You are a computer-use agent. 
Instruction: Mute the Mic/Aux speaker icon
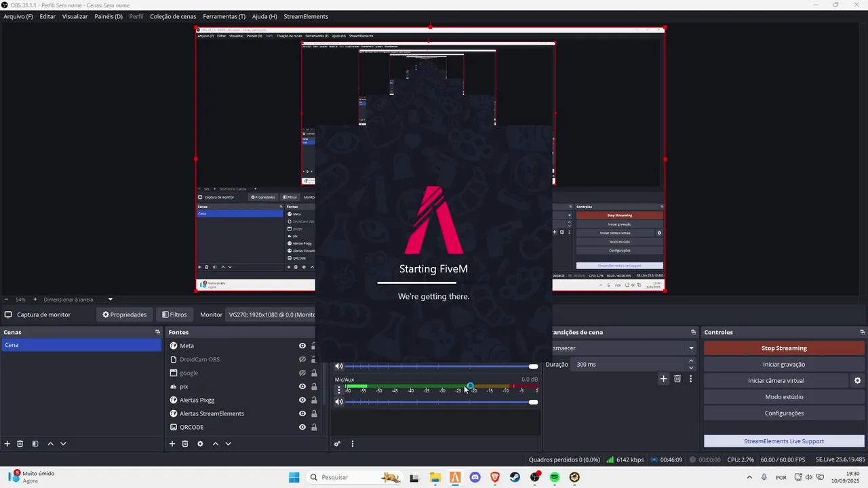(339, 402)
